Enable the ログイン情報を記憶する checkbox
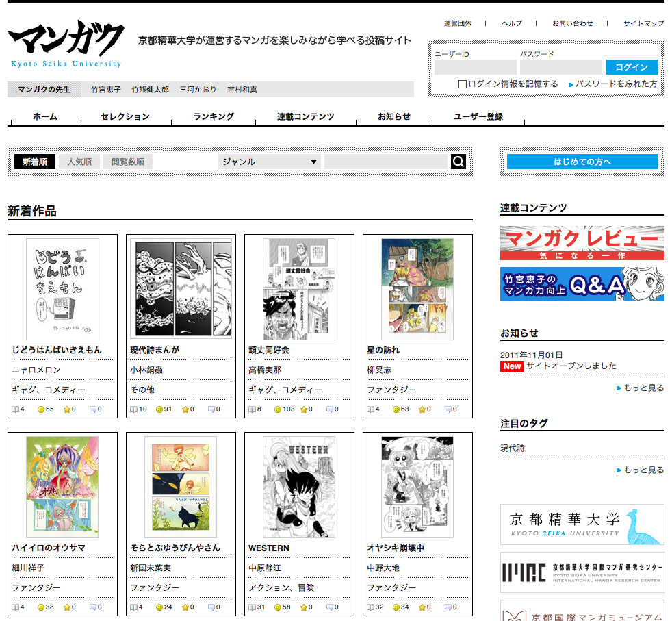This screenshot has height=621, width=672. [463, 84]
